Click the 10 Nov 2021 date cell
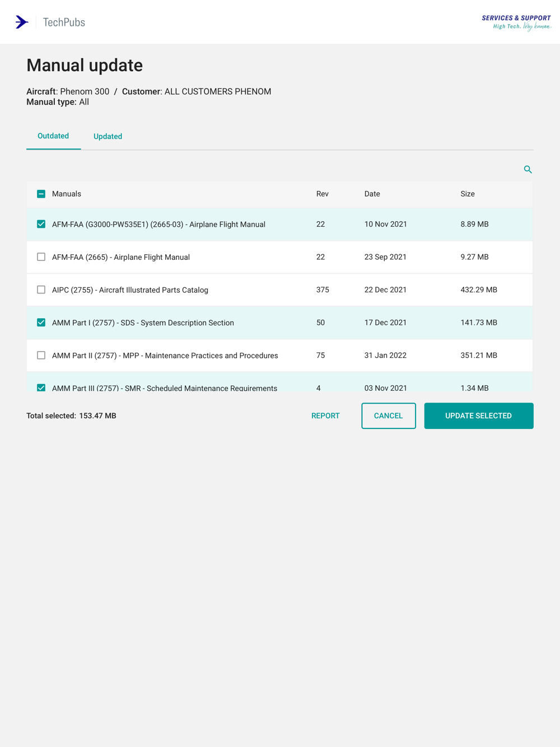Screen dimensions: 560x747 click(386, 224)
